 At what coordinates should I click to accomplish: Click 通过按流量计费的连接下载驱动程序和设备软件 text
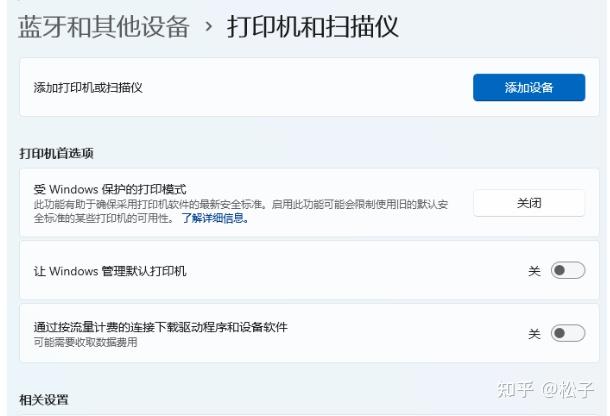pos(160,327)
